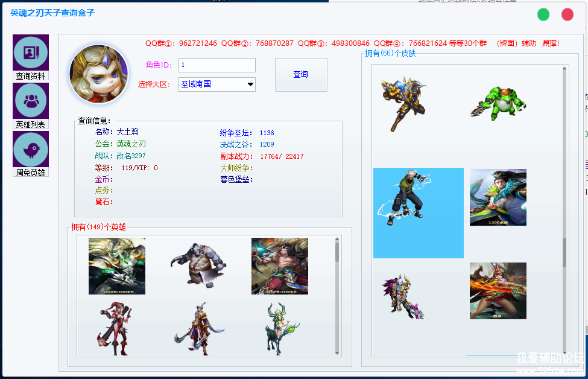
Task: Click the 角色ID input field
Action: [217, 65]
